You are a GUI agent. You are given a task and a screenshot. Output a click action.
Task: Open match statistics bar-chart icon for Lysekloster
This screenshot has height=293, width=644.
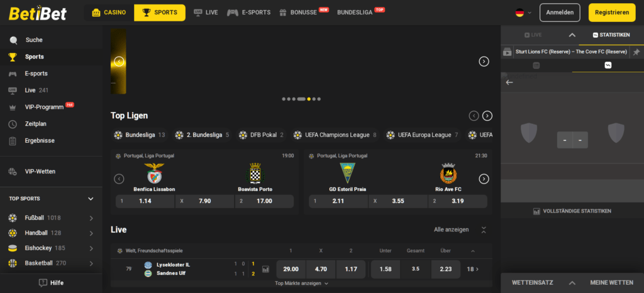(x=266, y=270)
